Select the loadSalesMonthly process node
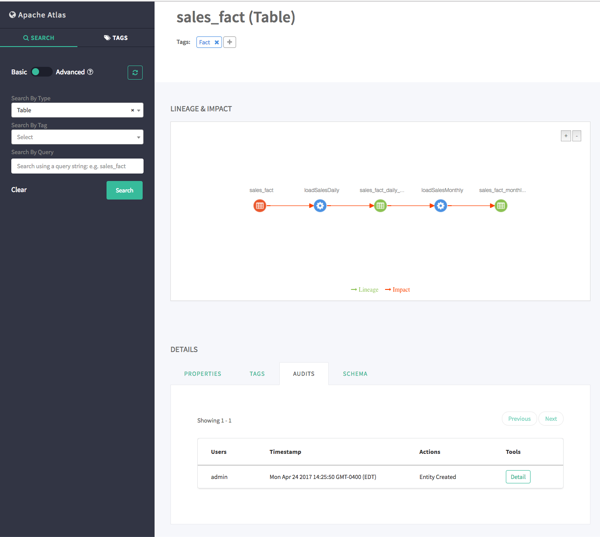The width and height of the screenshot is (600, 537). 441,206
